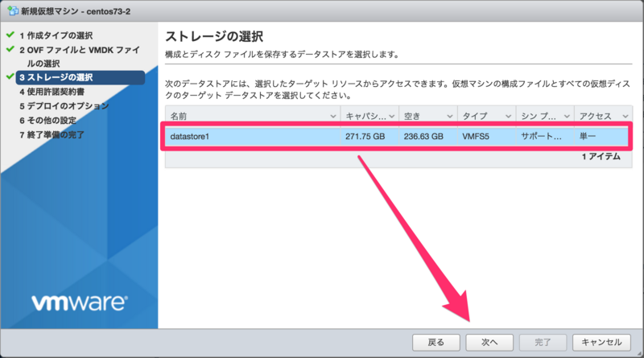Click the 戻る back button
The image size is (644, 358).
pyautogui.click(x=436, y=343)
